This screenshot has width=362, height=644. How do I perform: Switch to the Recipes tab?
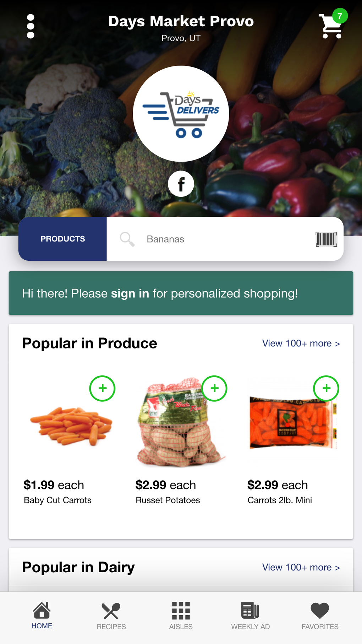click(111, 616)
